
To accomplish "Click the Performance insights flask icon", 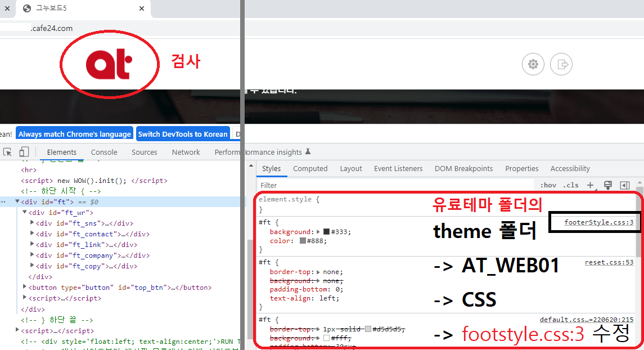I will coord(308,151).
